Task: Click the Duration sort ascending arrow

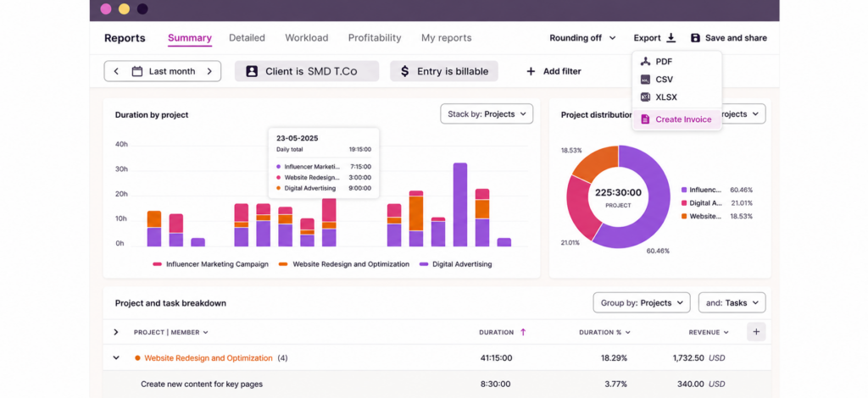Action: point(523,332)
